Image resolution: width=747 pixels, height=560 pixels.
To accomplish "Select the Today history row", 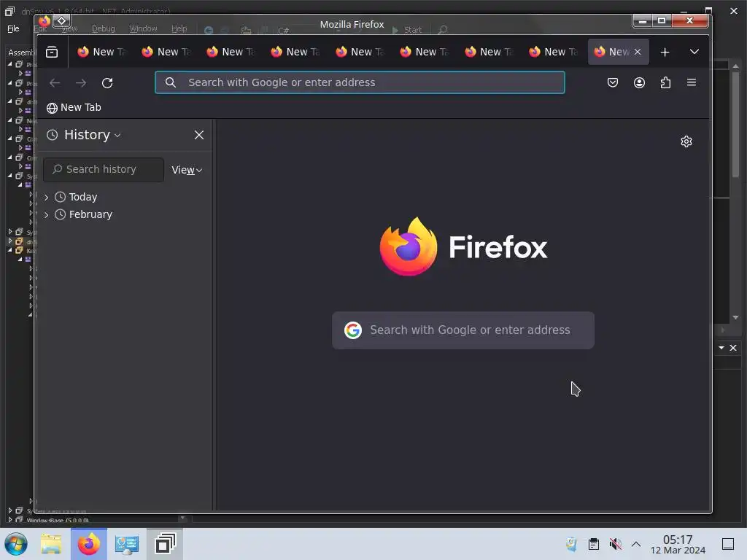I will tap(124, 197).
